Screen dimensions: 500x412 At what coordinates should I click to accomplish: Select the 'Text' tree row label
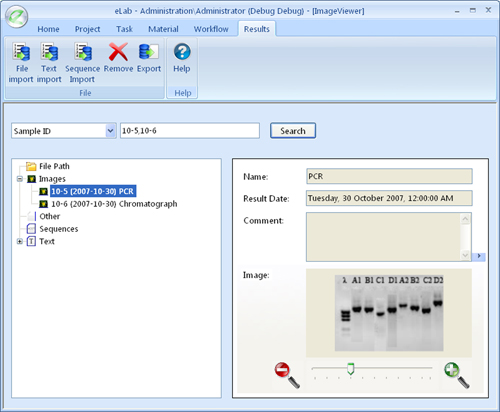pyautogui.click(x=47, y=241)
